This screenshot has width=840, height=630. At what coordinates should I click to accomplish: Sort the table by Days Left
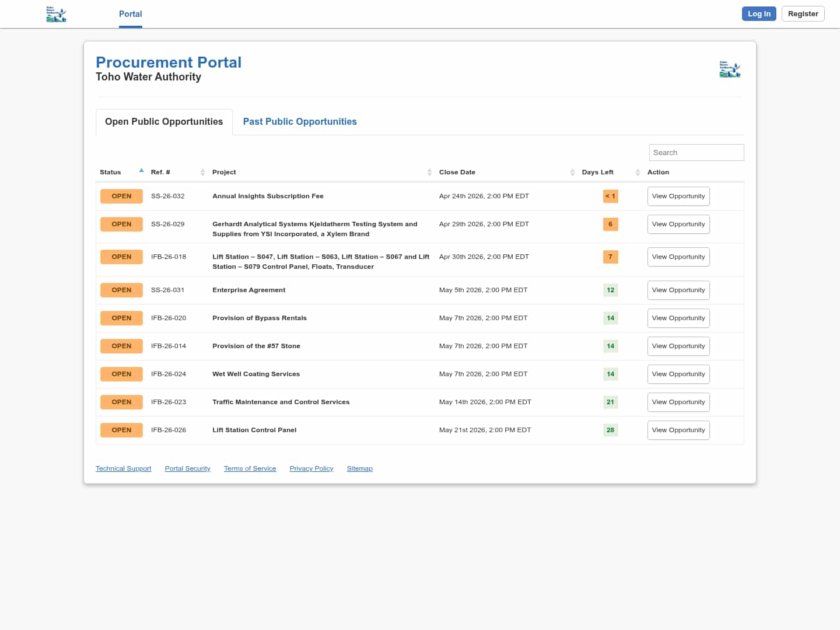(638, 172)
